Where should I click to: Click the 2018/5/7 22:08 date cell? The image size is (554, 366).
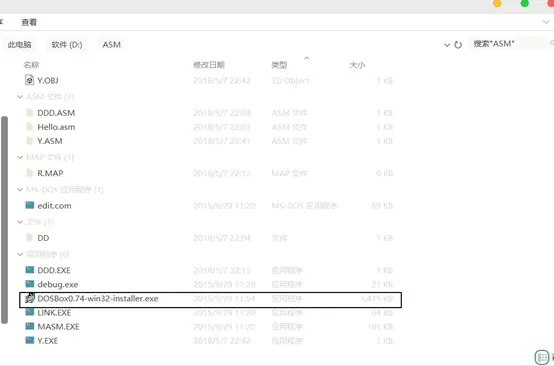(222, 113)
